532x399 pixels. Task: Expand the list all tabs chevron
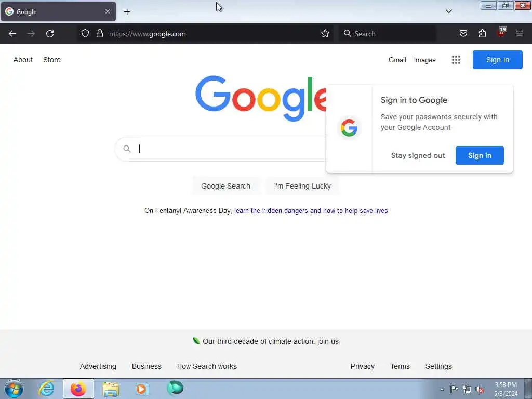[448, 11]
